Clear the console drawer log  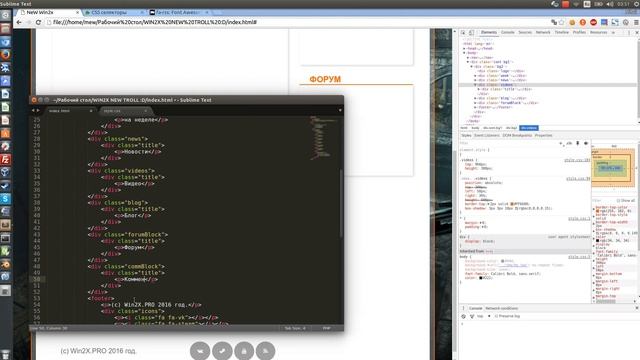click(x=463, y=316)
